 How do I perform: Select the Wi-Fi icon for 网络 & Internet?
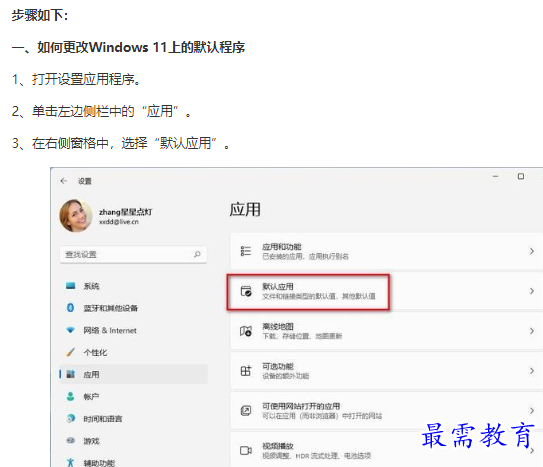point(70,330)
